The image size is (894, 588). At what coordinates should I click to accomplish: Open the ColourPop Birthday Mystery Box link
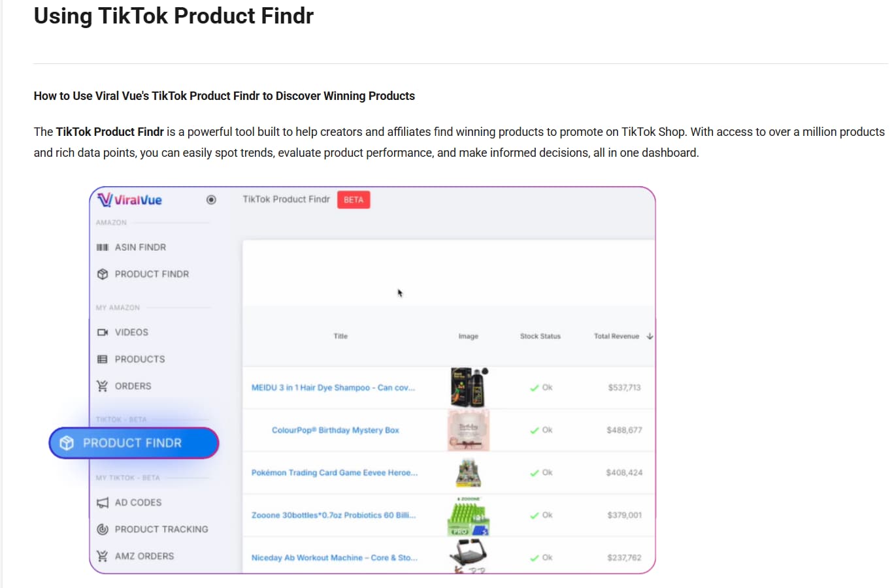335,430
